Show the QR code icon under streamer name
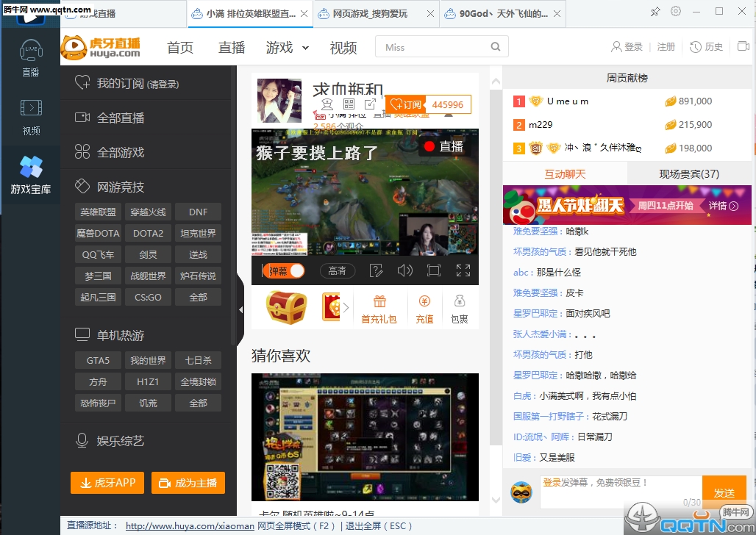 (x=349, y=104)
